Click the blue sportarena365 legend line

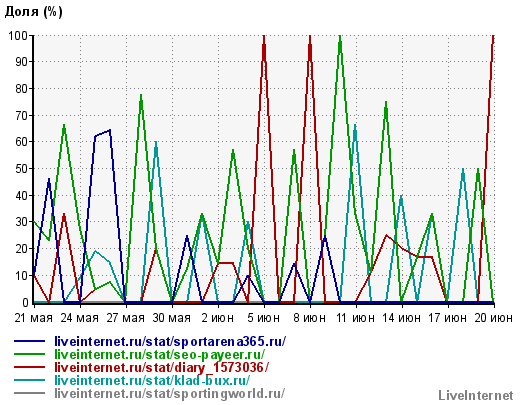point(29,341)
